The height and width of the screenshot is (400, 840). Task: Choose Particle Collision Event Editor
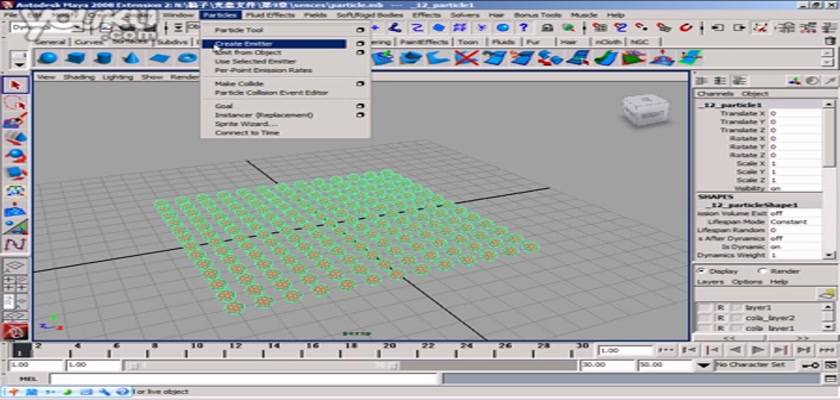[x=271, y=93]
